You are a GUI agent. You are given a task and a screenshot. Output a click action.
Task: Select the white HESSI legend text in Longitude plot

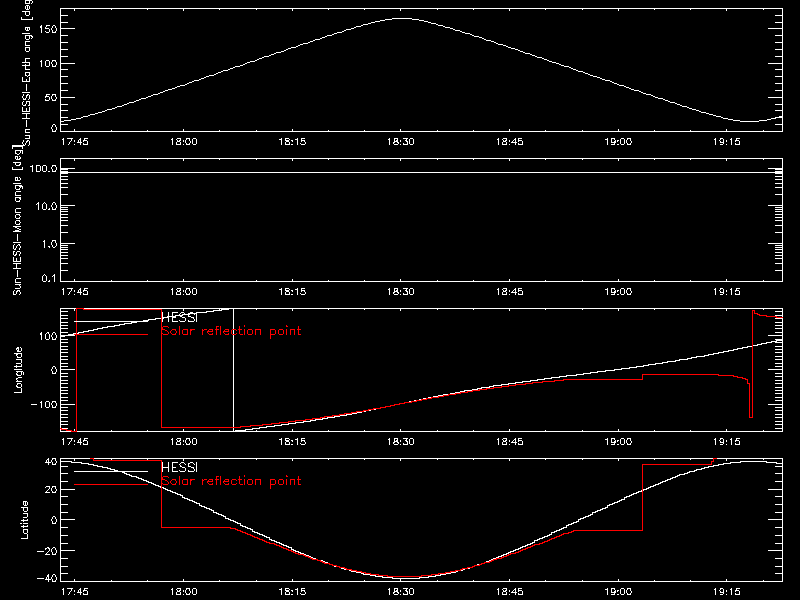point(179,318)
